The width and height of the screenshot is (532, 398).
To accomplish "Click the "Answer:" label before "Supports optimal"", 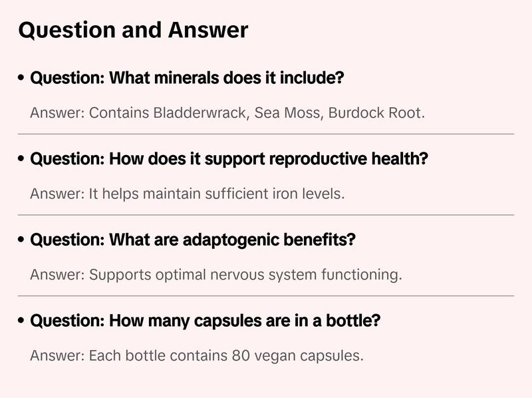I will pyautogui.click(x=57, y=274).
